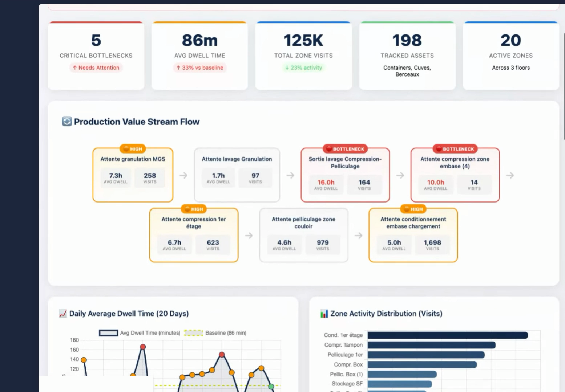The width and height of the screenshot is (565, 392).
Task: Click the bar chart icon beside Zone Activity Distribution
Action: pyautogui.click(x=324, y=314)
